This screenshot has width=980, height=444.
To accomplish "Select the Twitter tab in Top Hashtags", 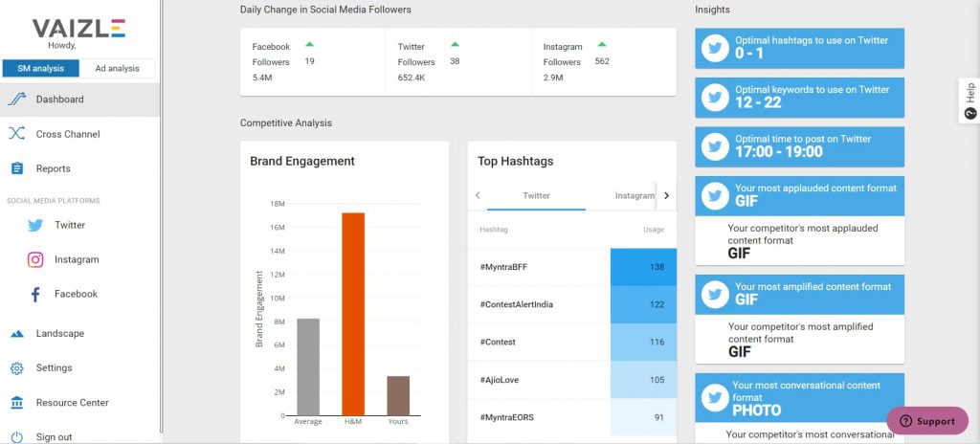I will [x=536, y=196].
